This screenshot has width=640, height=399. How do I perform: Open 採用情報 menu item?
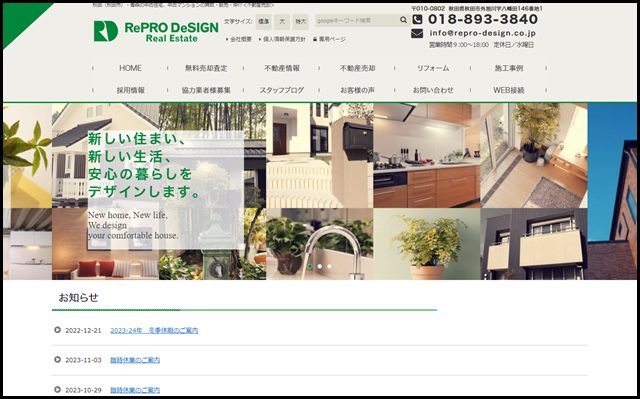tap(130, 90)
